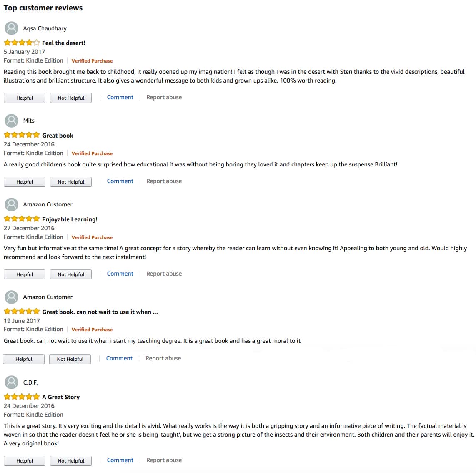Click avatar icon above 'Enjoyable Learning!' review
Image resolution: width=476 pixels, height=473 pixels.
tap(11, 204)
